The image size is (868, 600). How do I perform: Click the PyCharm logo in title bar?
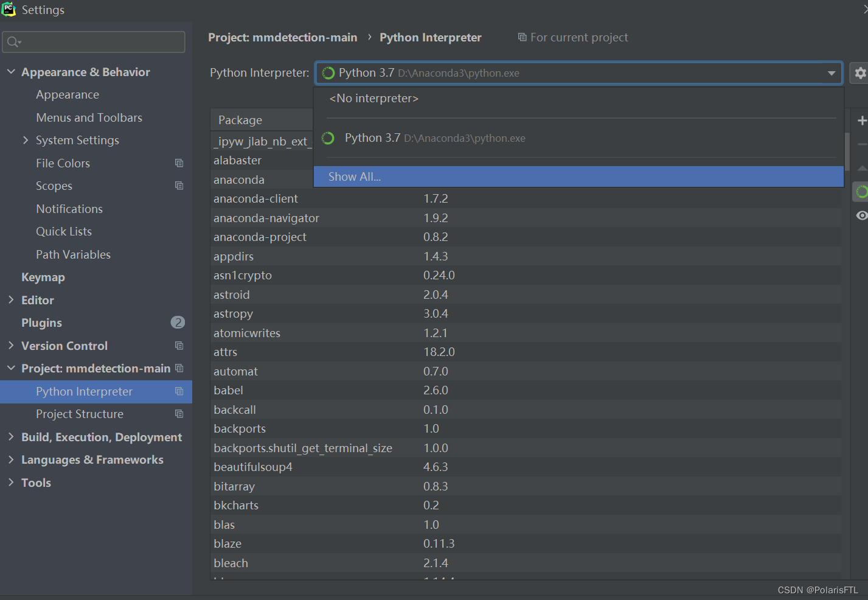[9, 9]
